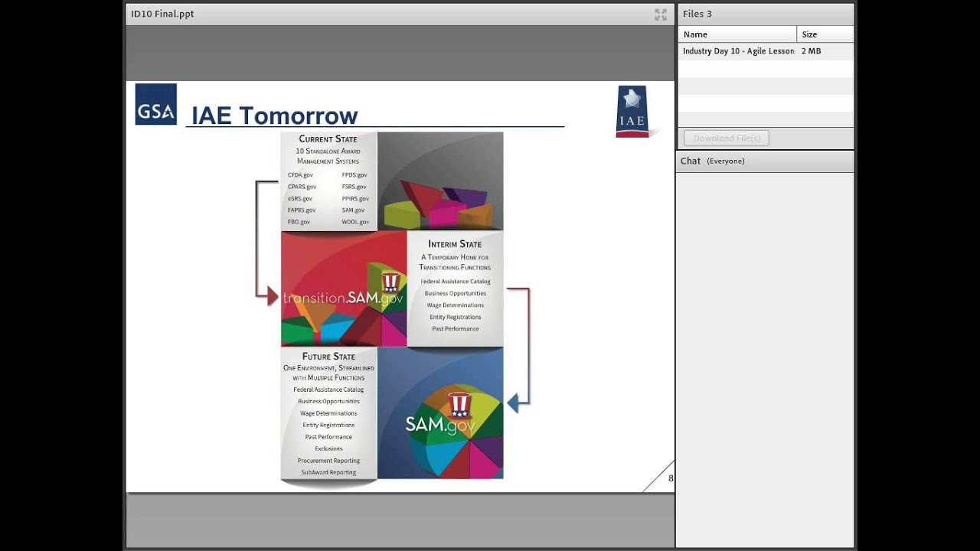Sort files by the Size column header
Viewport: 980px width, 551px height.
click(x=825, y=34)
